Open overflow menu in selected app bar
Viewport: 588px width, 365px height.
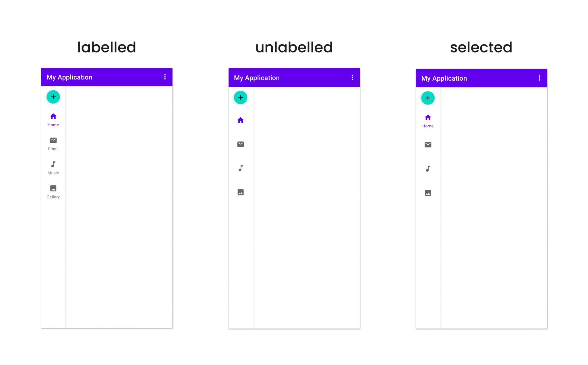coord(539,78)
